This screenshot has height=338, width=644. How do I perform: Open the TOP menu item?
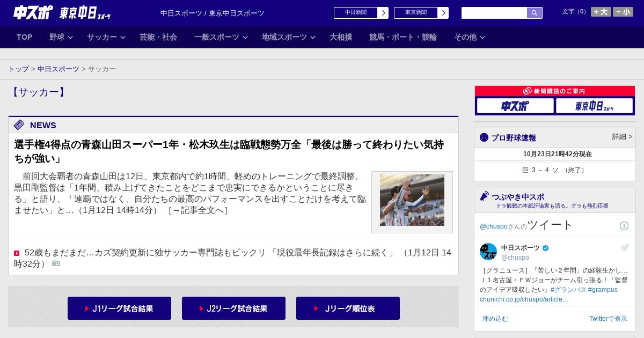coord(25,37)
